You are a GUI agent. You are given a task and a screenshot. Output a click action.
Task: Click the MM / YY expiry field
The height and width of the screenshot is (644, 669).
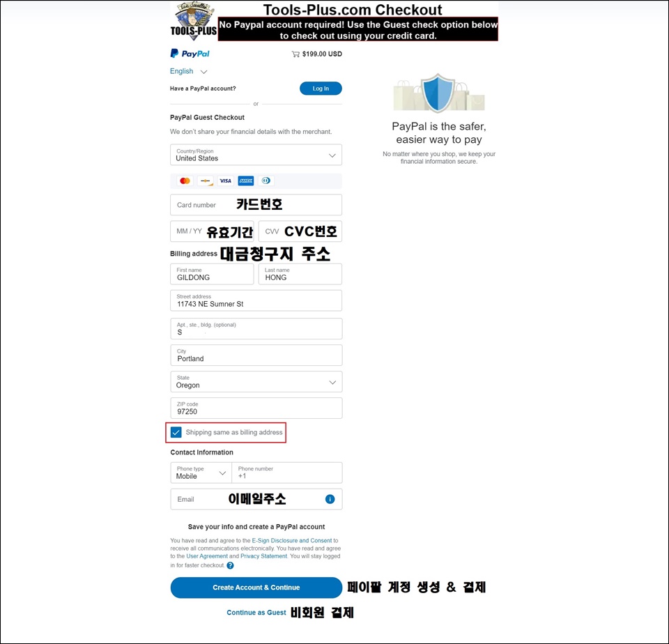[212, 231]
